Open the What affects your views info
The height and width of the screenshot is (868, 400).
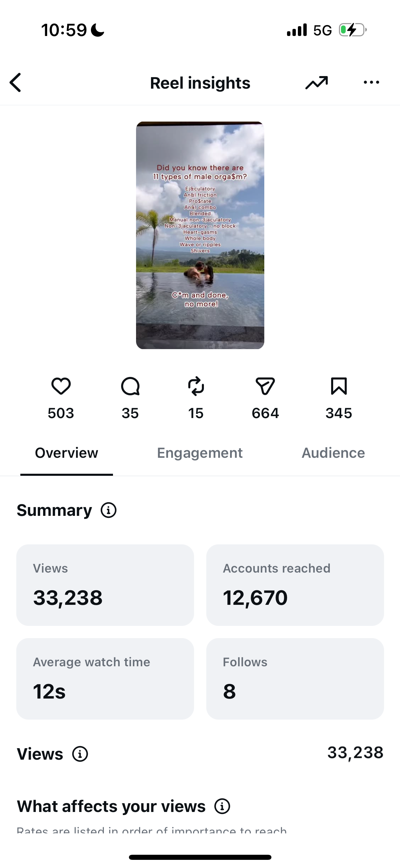[x=222, y=806]
